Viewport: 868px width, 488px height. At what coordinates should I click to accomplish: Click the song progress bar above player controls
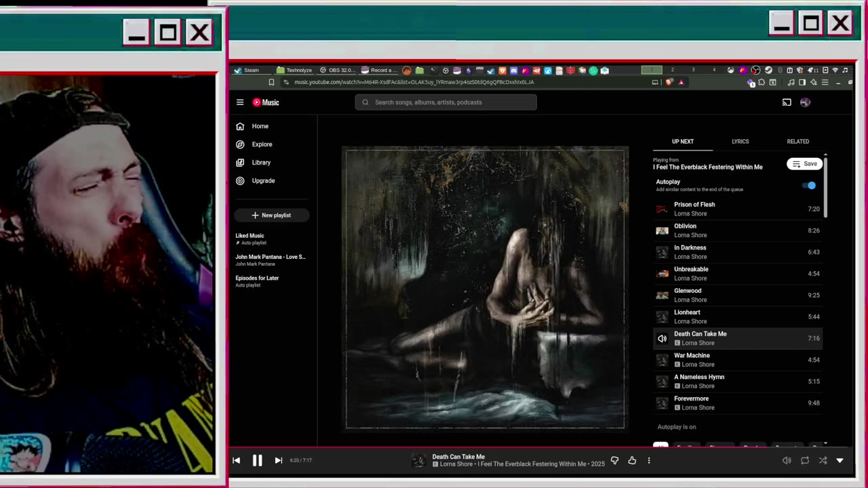[x=540, y=447]
